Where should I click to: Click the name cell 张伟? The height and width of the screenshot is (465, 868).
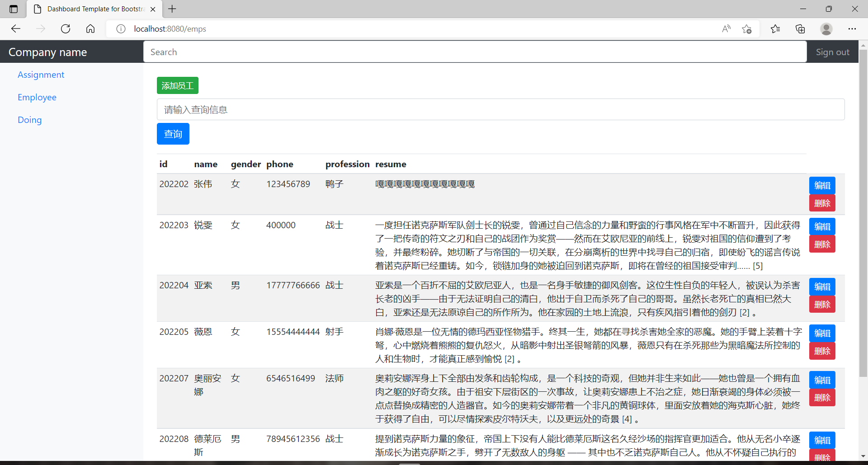click(x=203, y=184)
